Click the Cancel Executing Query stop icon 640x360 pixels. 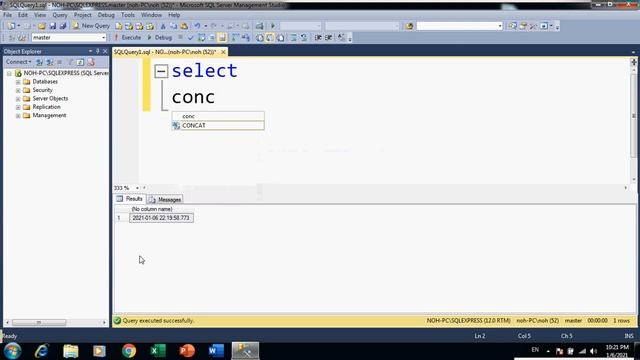tap(180, 38)
